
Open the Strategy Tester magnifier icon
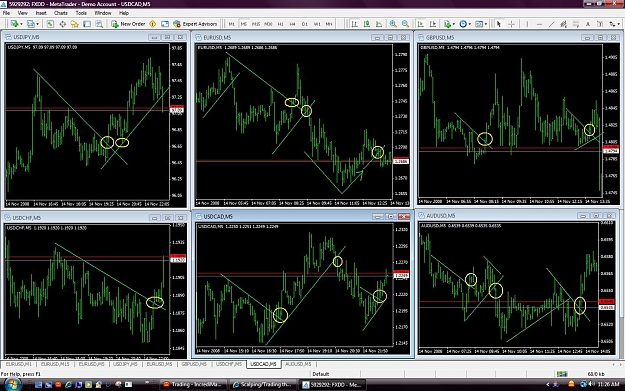99,24
